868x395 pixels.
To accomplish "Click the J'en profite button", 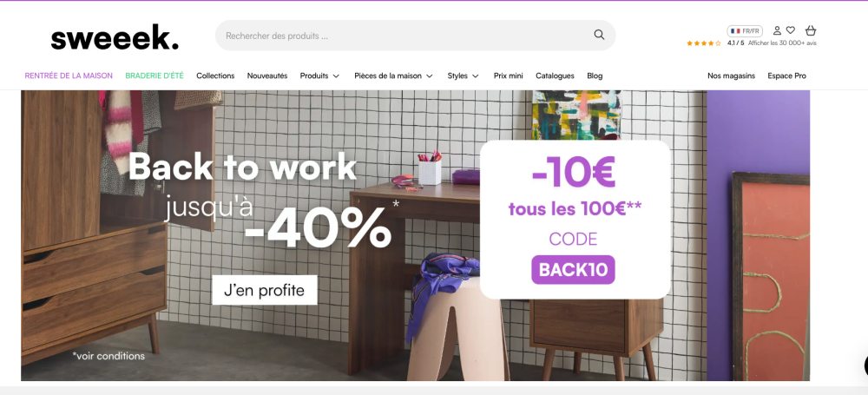I will coord(265,290).
